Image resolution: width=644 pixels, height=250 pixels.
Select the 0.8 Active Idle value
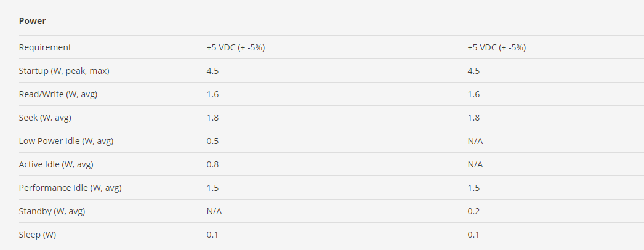coord(213,164)
